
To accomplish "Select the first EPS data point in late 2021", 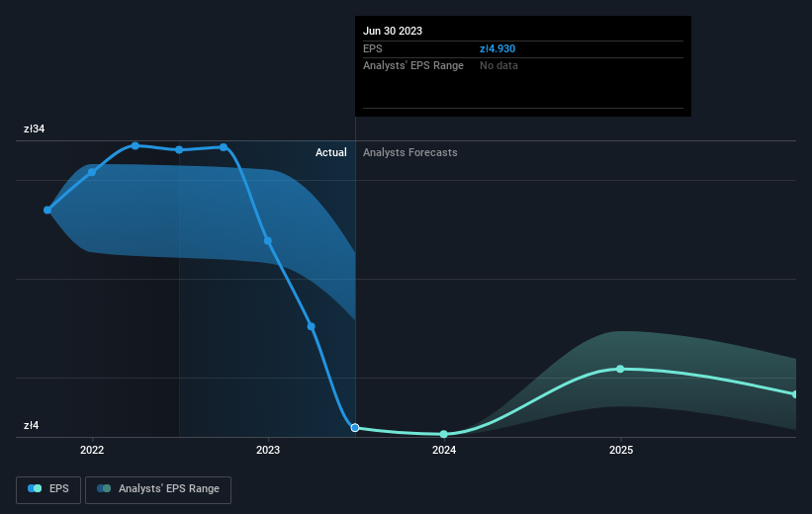I will [x=47, y=211].
